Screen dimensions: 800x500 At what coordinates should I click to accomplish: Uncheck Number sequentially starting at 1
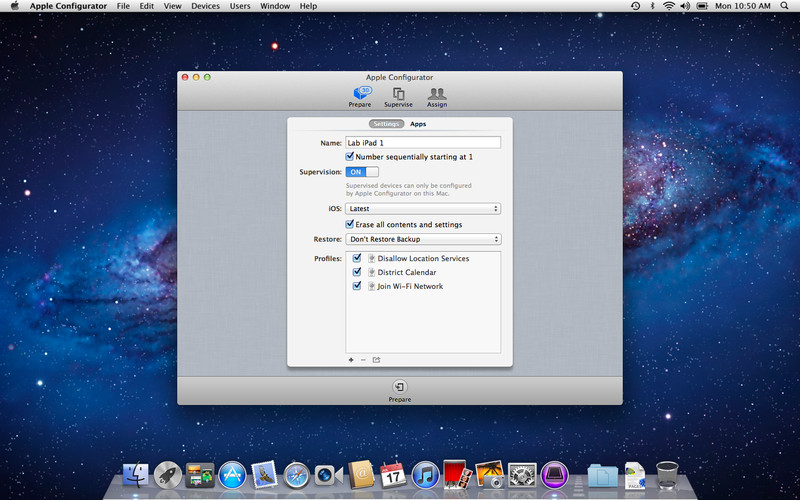(350, 157)
